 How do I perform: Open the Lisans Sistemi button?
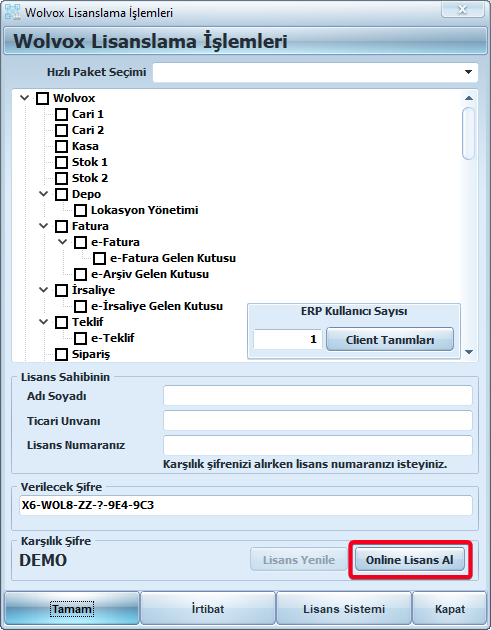point(344,609)
